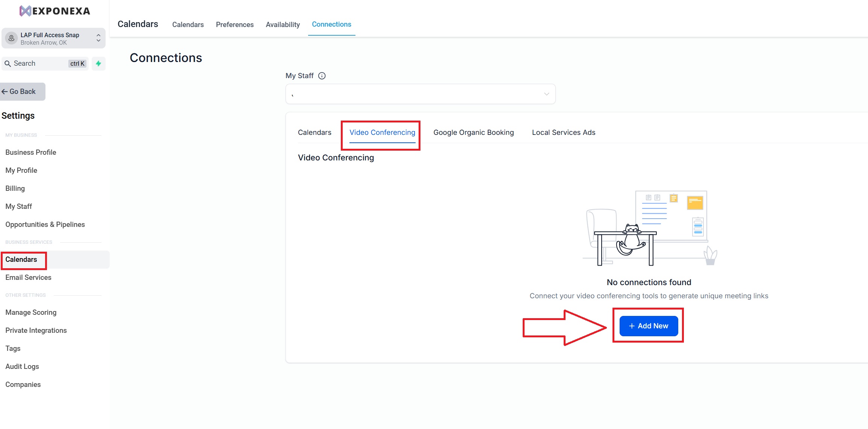
Task: Select the Local Services Ads tab
Action: pos(563,133)
